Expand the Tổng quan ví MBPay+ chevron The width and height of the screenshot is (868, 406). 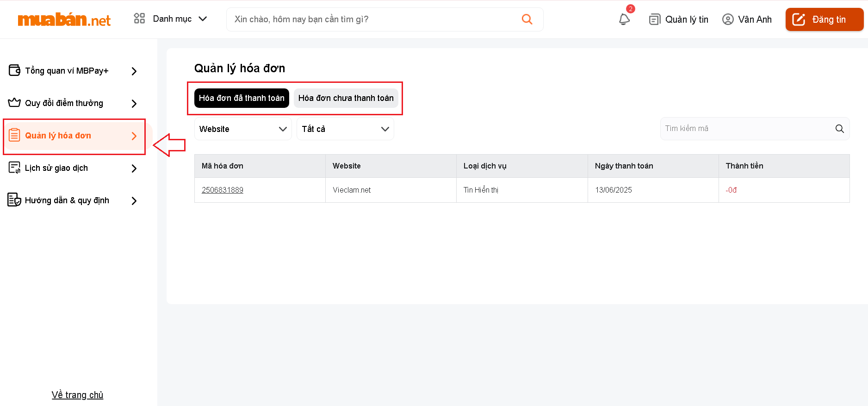tap(134, 71)
